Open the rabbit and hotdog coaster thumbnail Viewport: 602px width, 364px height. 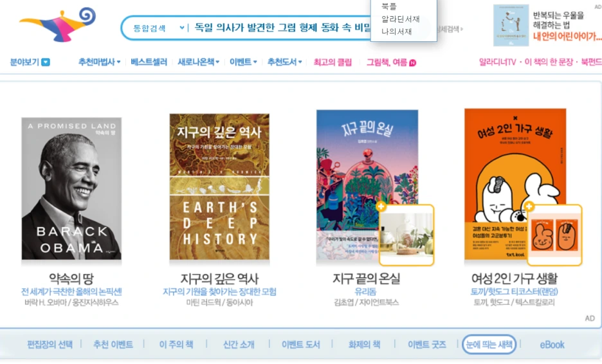pyautogui.click(x=555, y=235)
